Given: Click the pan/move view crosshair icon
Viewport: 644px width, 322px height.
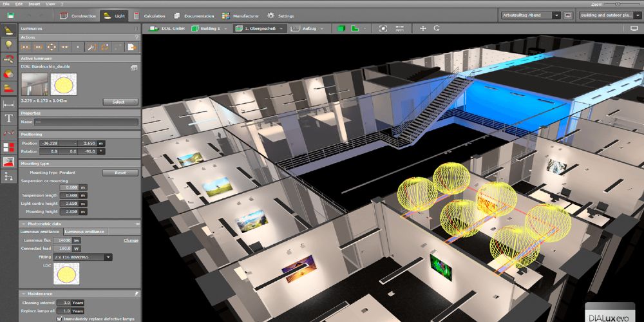Looking at the screenshot, I should click(x=423, y=28).
